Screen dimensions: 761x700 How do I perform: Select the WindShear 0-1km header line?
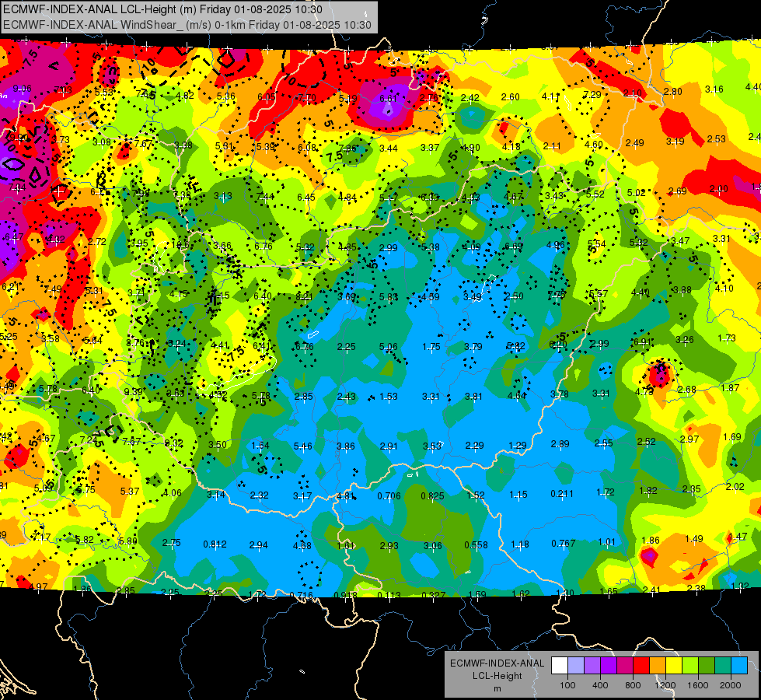[x=187, y=24]
